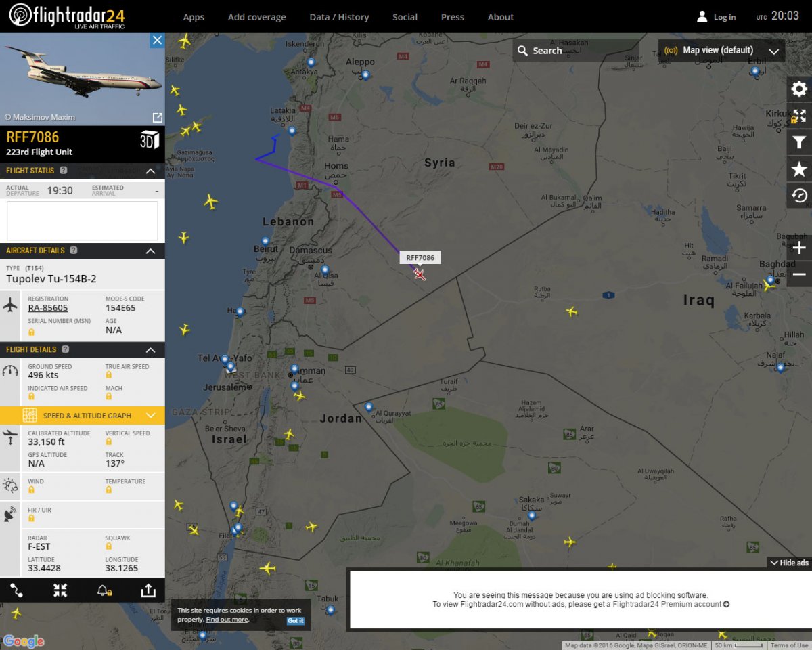Viewport: 812px width, 650px height.
Task: Select Mode-S code 154E65
Action: [x=120, y=308]
